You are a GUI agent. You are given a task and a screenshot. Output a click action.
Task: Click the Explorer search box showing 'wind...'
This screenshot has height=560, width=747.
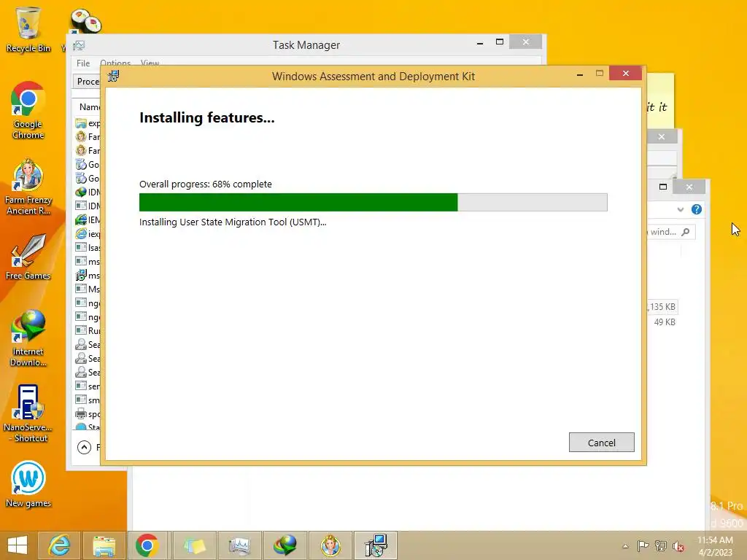pos(671,232)
